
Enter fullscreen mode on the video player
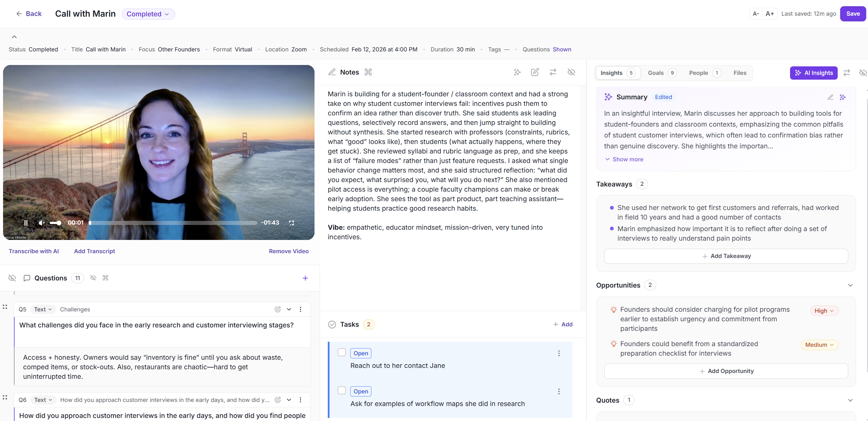pos(291,223)
